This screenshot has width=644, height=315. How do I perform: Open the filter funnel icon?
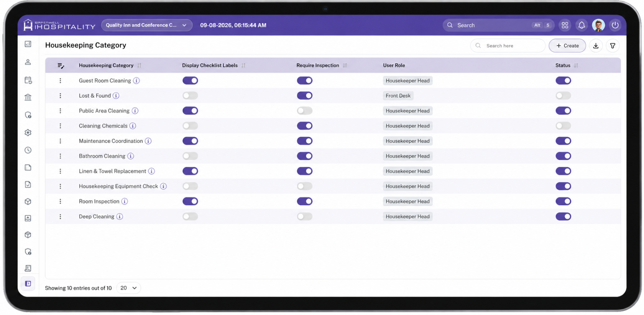pos(613,46)
